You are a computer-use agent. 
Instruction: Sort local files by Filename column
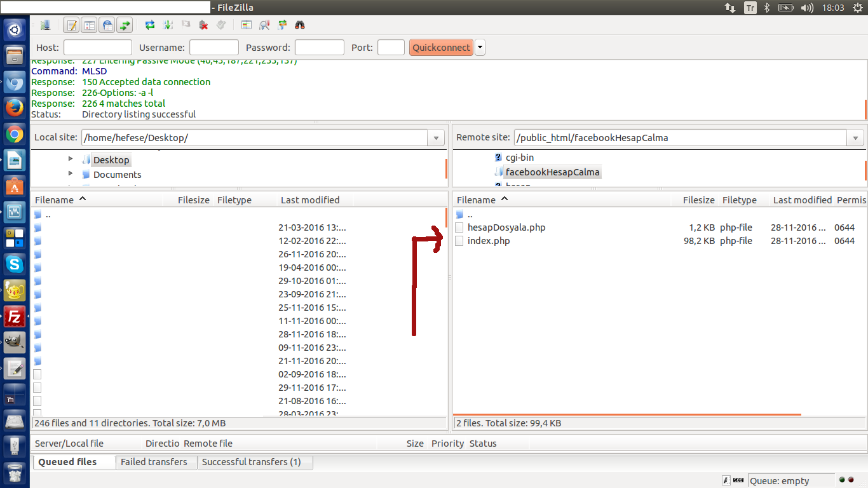[x=97, y=200]
